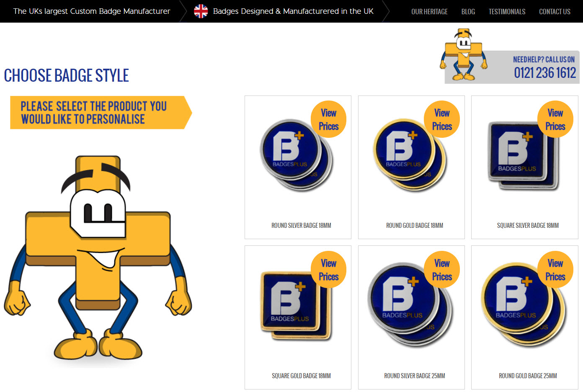View prices for Round Gold Badge 25mm
Screen dimensions: 583x392
(555, 270)
